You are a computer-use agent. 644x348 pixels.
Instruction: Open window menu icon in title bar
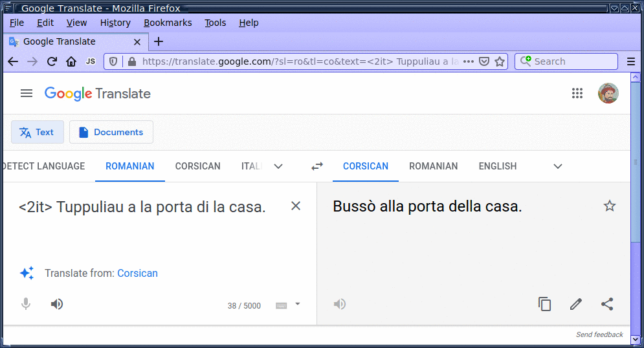[8, 7]
